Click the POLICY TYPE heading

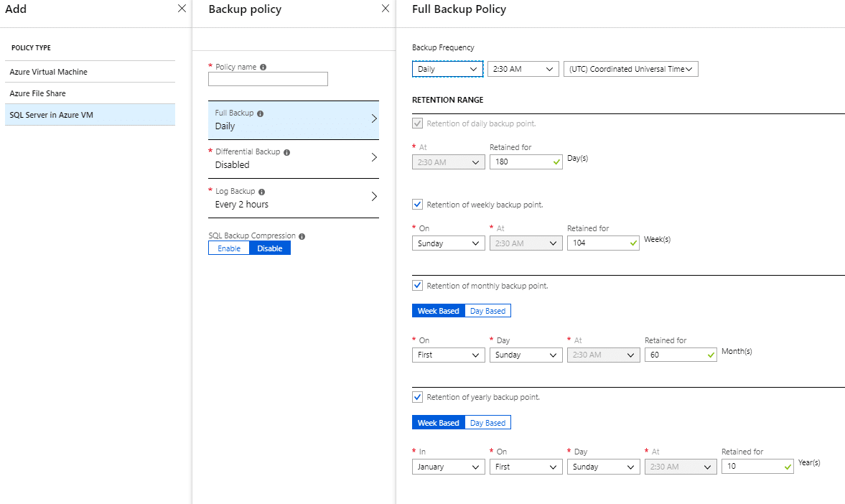coord(32,47)
